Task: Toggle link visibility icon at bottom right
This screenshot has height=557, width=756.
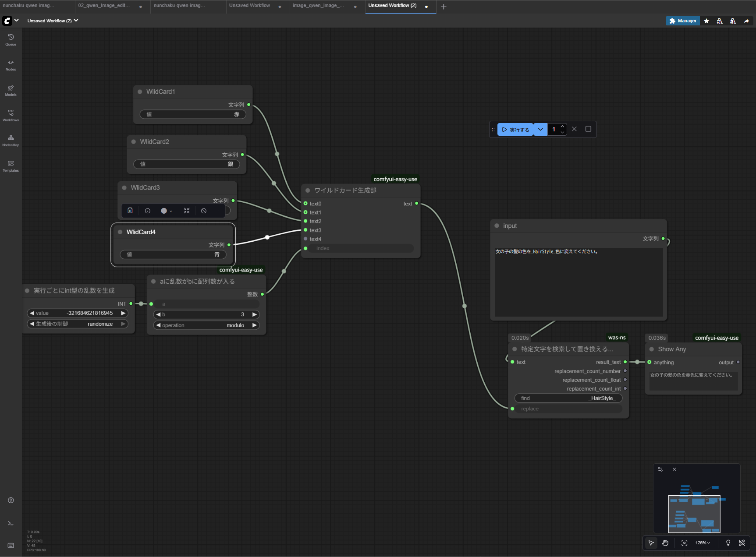Action: (x=742, y=543)
